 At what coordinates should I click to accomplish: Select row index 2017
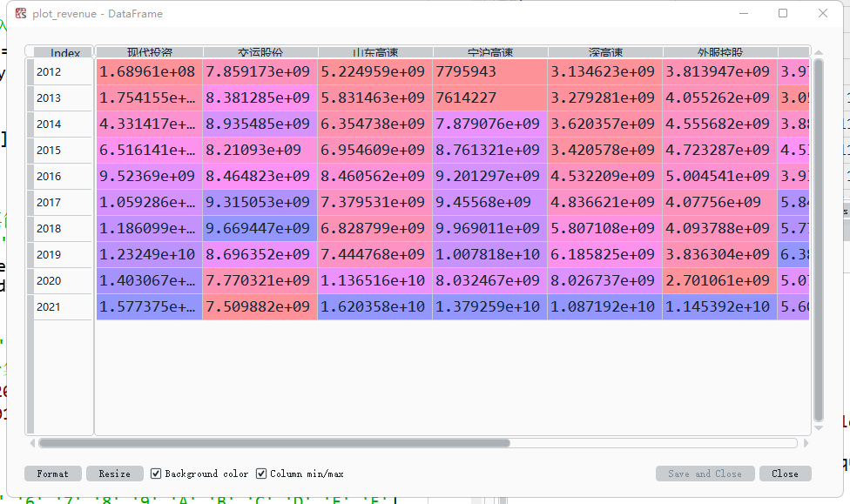click(x=63, y=202)
